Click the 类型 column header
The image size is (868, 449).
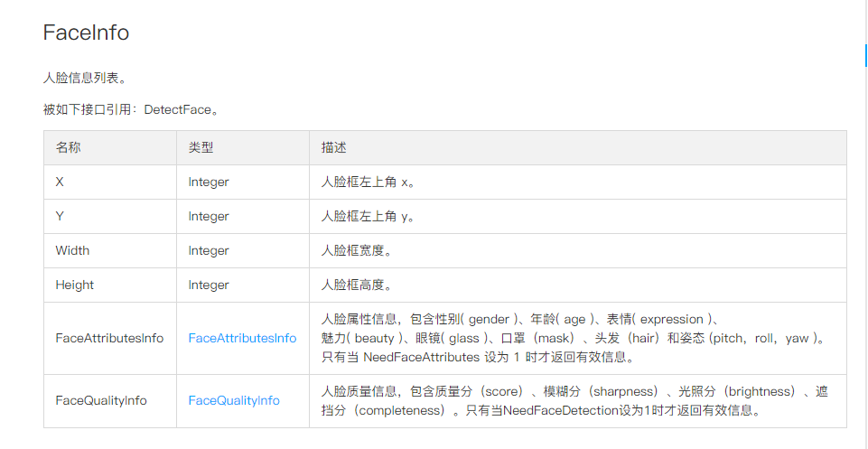pyautogui.click(x=201, y=147)
